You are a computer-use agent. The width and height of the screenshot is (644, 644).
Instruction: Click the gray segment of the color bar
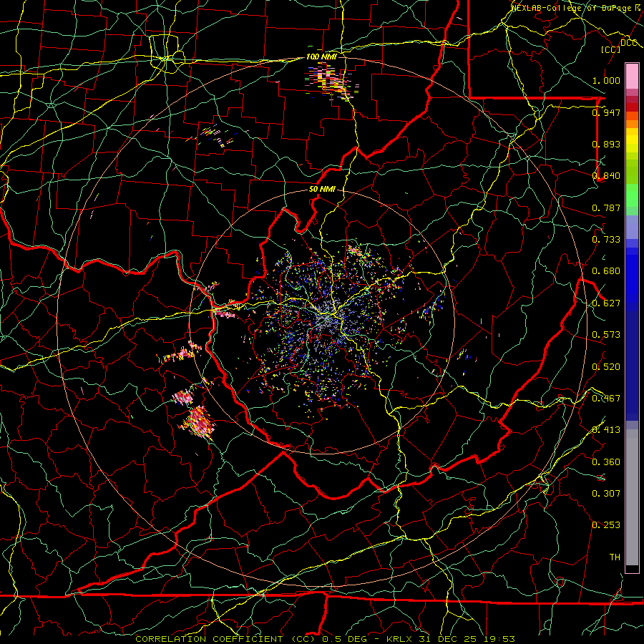[x=632, y=497]
